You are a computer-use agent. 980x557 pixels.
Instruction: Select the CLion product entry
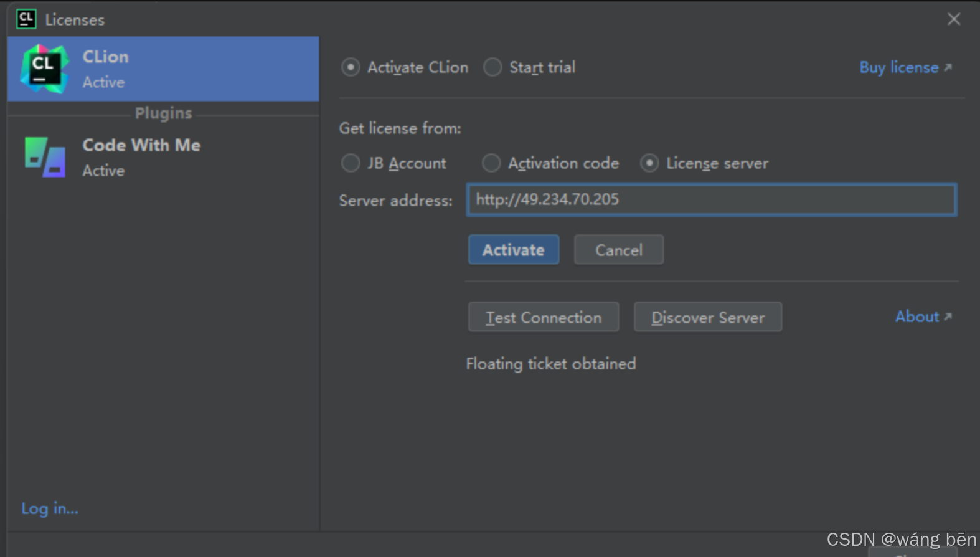click(163, 69)
